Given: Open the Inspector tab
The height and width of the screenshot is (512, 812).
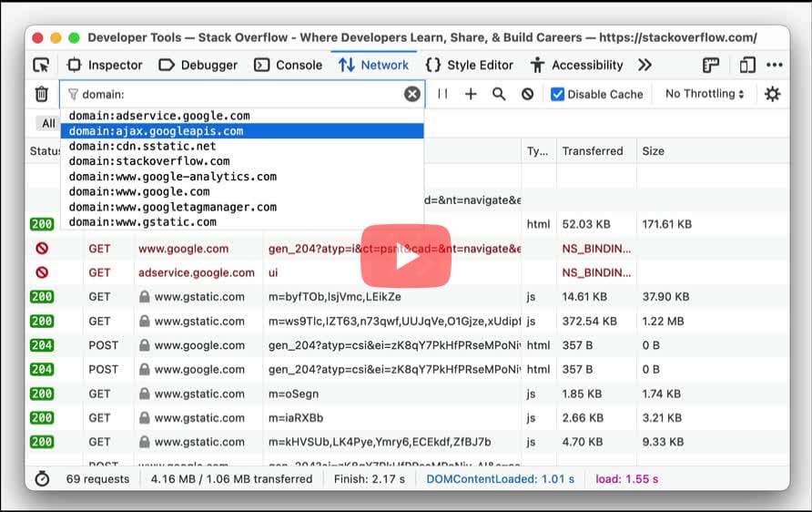Looking at the screenshot, I should pyautogui.click(x=105, y=66).
